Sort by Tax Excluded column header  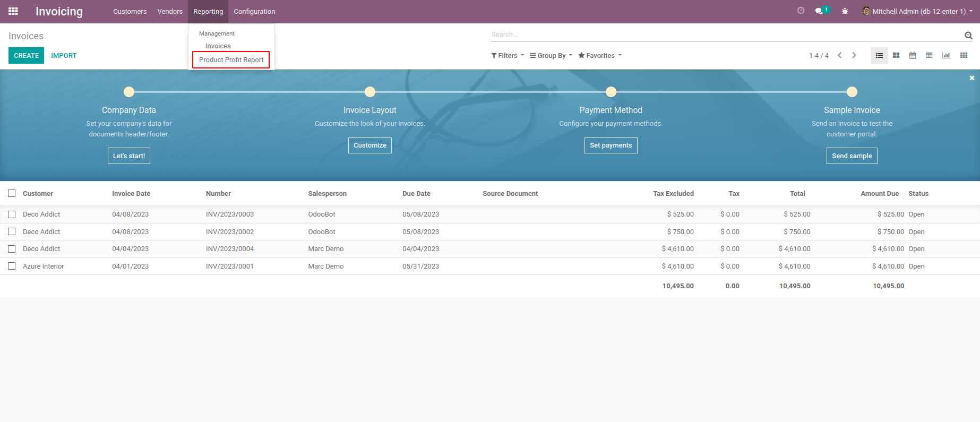coord(673,193)
